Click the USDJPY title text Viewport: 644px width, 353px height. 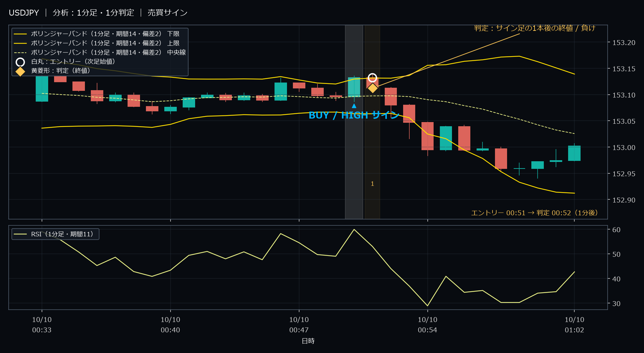[x=24, y=13]
